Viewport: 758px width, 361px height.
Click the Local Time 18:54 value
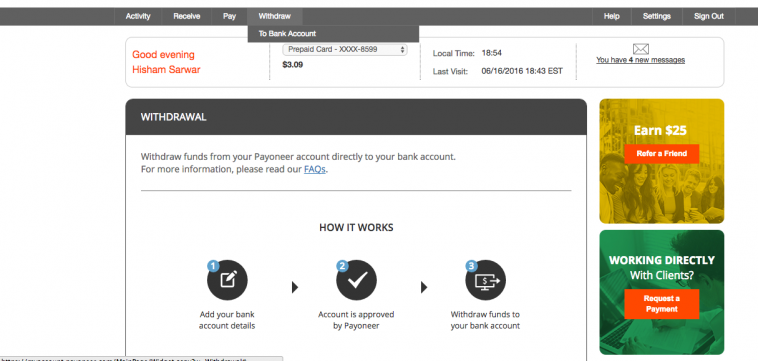[492, 53]
